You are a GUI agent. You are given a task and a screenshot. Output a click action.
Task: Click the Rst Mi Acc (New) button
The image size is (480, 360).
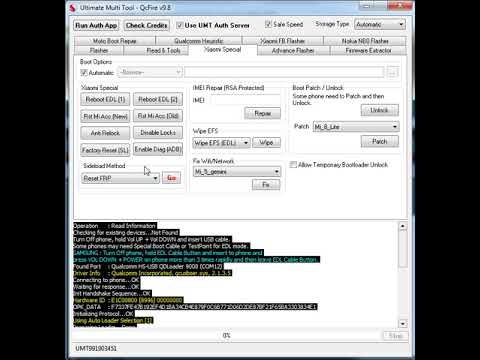(x=105, y=116)
